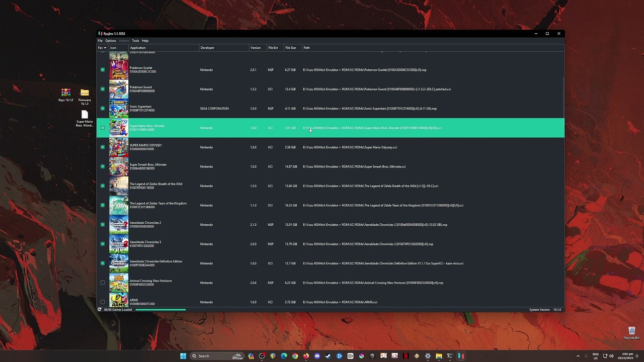The width and height of the screenshot is (644, 362).
Task: Click the 14.87 GiB file size cell
Action: pos(291,166)
